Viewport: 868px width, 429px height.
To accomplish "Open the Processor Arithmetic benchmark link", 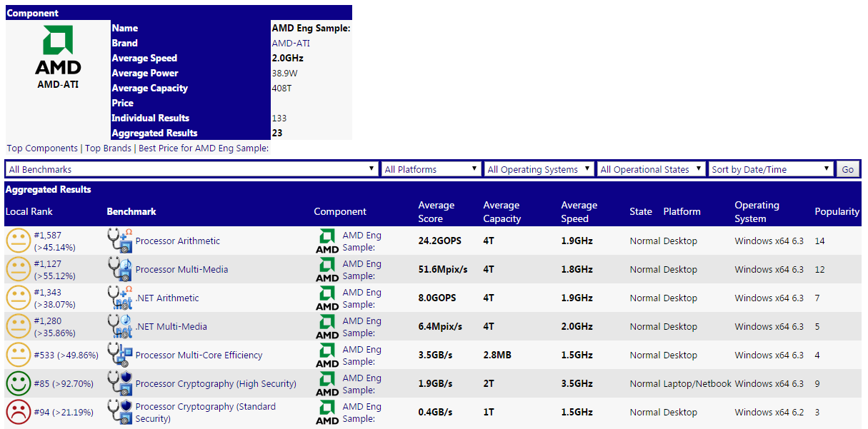I will [178, 241].
